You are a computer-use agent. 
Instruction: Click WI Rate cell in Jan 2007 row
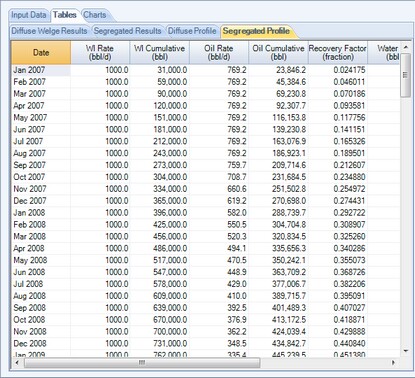pyautogui.click(x=100, y=70)
